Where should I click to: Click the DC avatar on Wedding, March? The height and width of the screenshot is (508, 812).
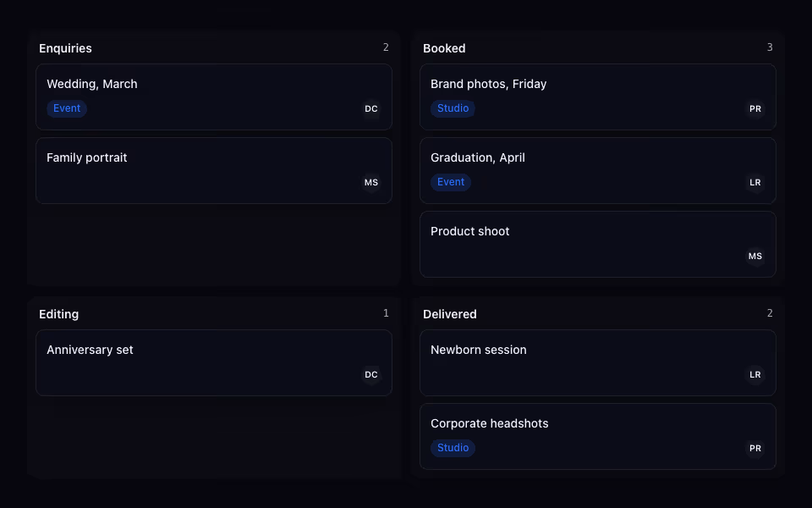(371, 109)
